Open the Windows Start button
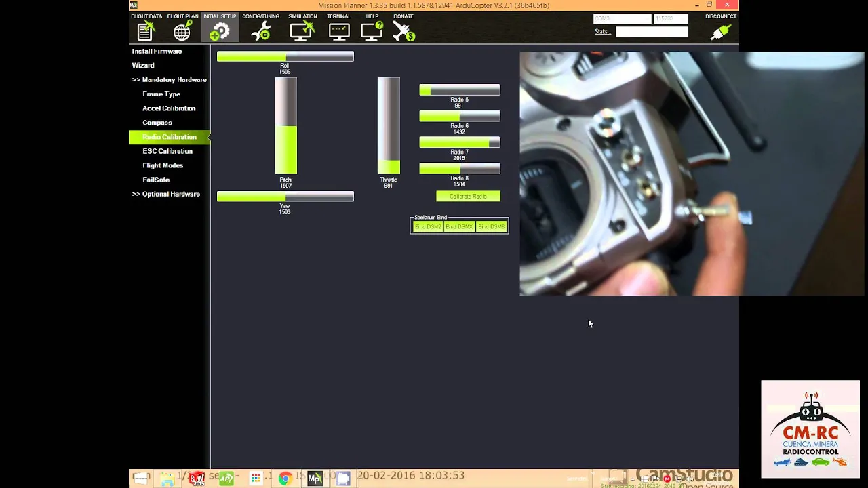868x488 pixels. coord(140,479)
